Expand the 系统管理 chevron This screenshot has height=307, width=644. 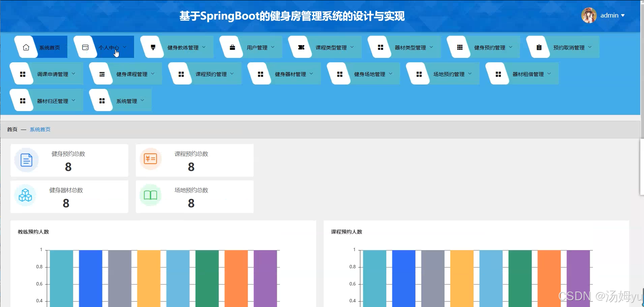(142, 100)
